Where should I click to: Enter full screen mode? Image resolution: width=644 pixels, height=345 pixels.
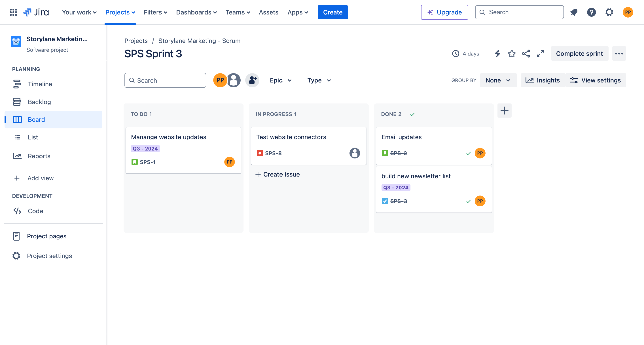pos(540,53)
